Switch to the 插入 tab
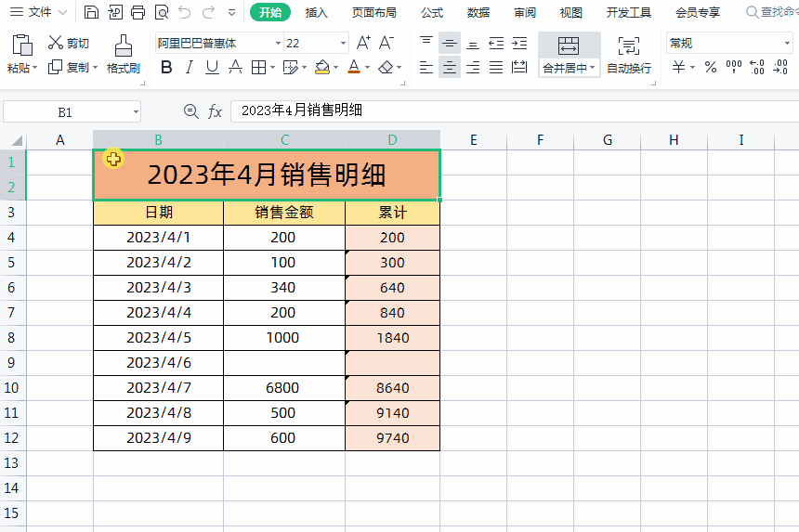The image size is (799, 532). (x=317, y=12)
